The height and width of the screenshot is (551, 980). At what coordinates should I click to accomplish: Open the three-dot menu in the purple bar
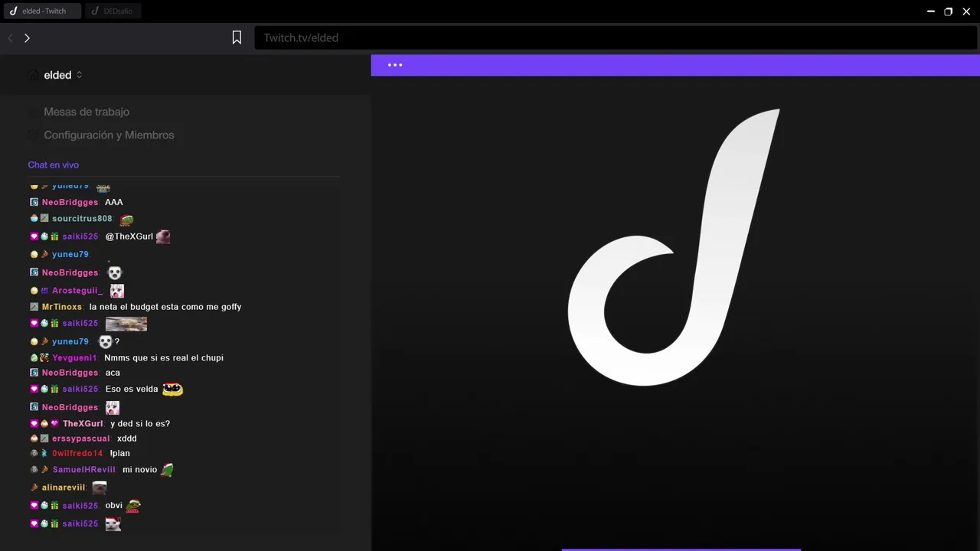(395, 65)
